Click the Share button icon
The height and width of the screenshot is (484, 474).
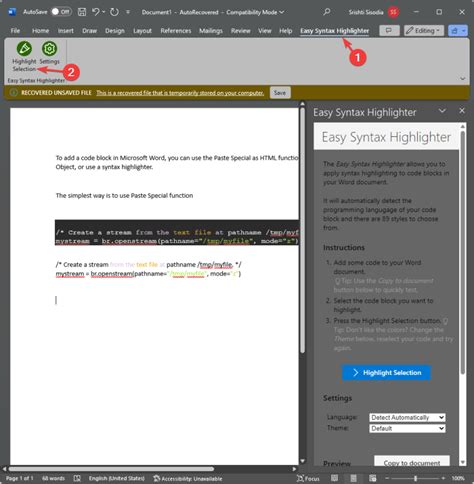[x=454, y=31]
